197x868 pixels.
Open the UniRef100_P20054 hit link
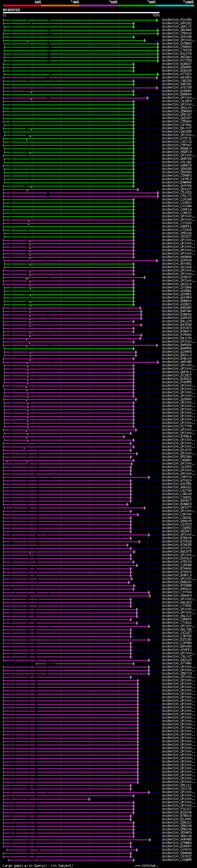tap(177, 20)
